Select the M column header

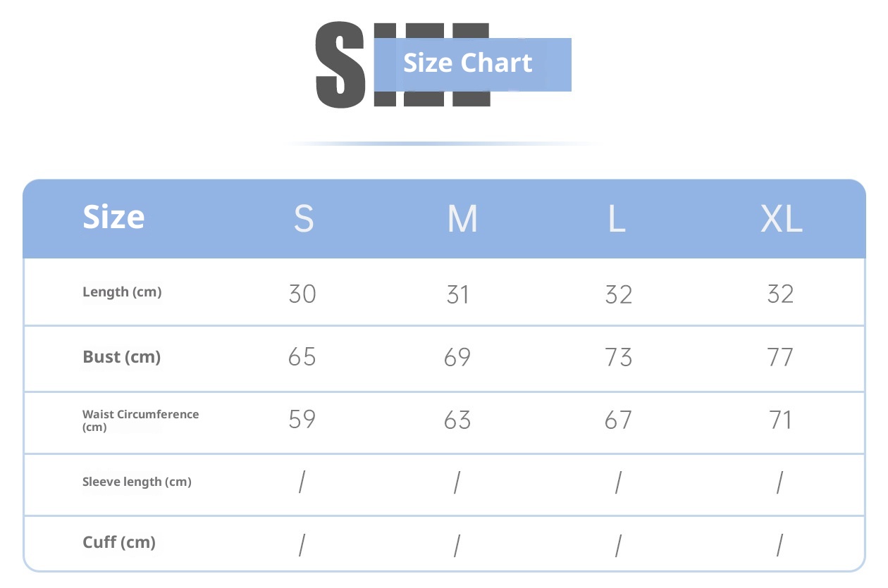click(462, 220)
